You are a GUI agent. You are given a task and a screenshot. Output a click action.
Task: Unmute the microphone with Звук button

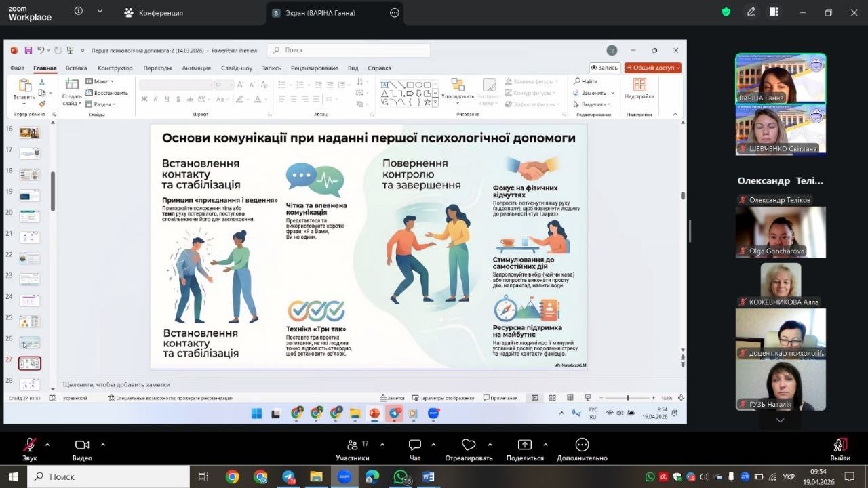click(30, 445)
